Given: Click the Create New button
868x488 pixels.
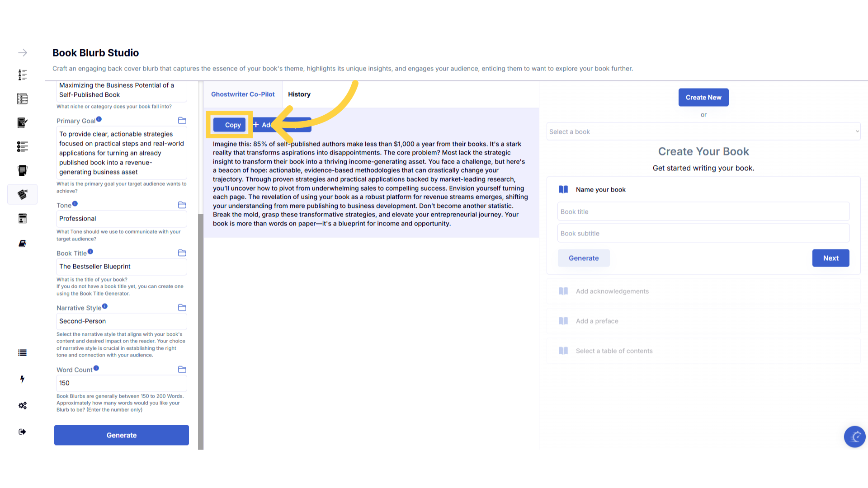Looking at the screenshot, I should (703, 98).
